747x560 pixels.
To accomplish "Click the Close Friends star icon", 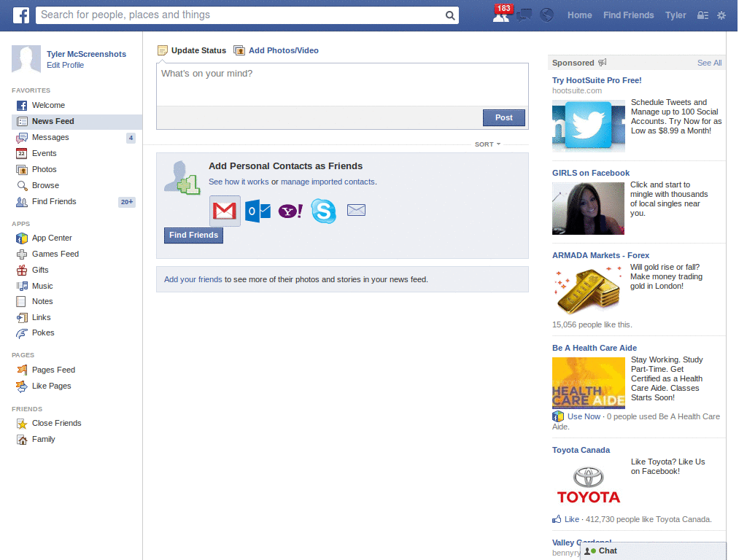I will click(x=22, y=424).
